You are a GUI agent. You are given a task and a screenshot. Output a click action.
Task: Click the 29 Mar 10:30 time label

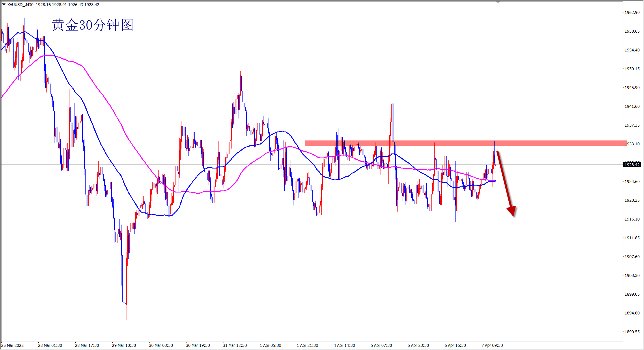coord(124,345)
